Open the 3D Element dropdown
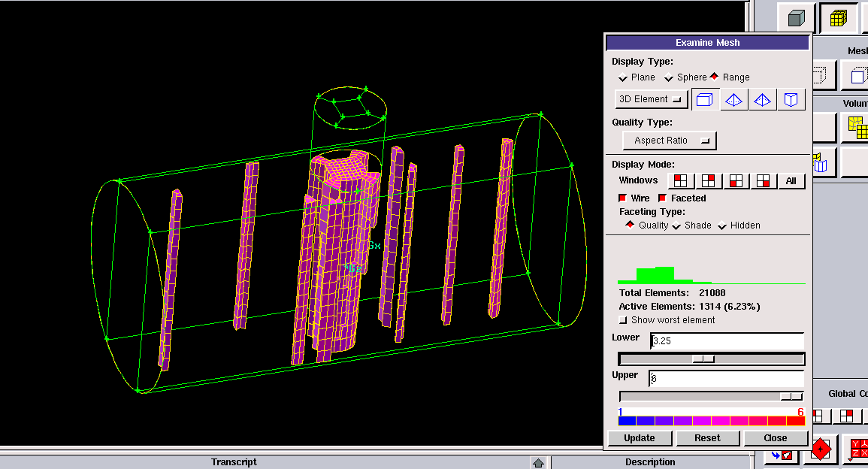868x469 pixels. point(651,99)
